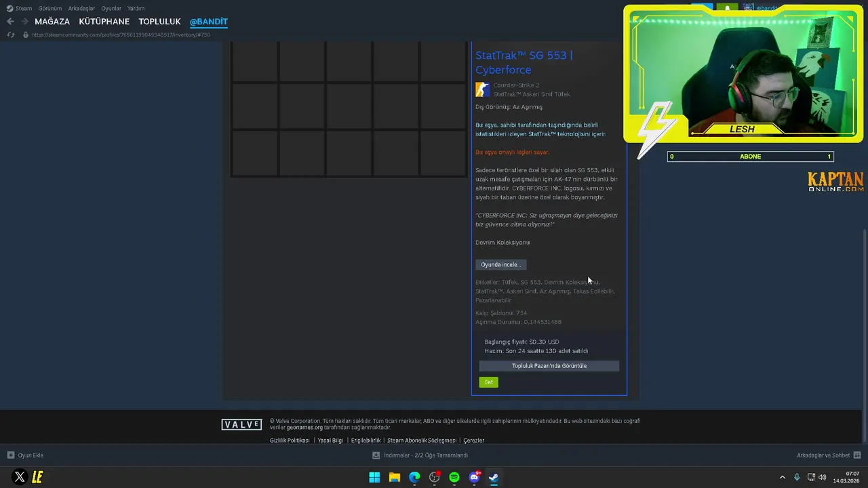Click the Dış Görünüş: Az Aşınmış text

[x=509, y=107]
